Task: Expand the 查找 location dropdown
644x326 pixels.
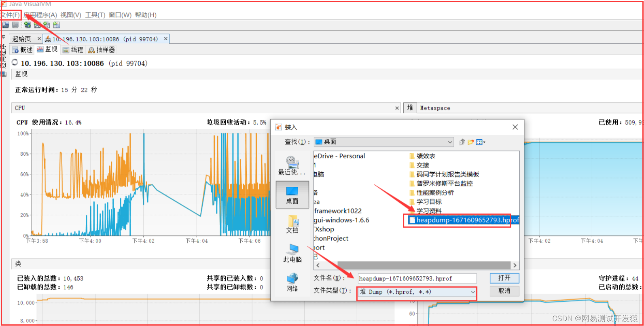Action: [450, 142]
